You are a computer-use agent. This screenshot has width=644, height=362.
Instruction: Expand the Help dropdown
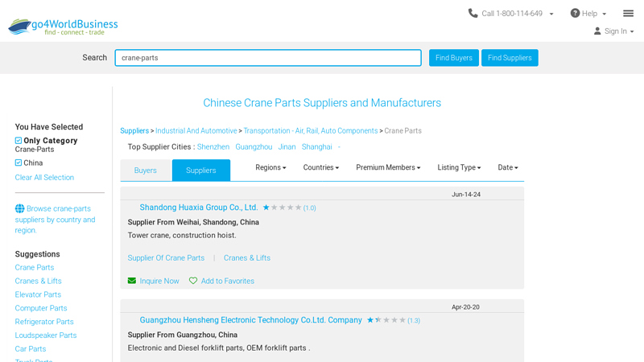(605, 14)
